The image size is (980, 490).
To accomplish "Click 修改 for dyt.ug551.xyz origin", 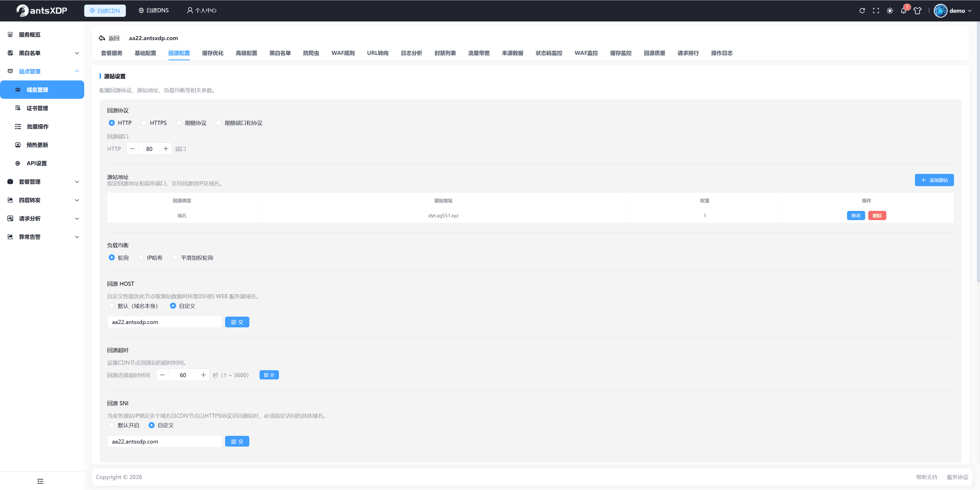I will [x=856, y=216].
